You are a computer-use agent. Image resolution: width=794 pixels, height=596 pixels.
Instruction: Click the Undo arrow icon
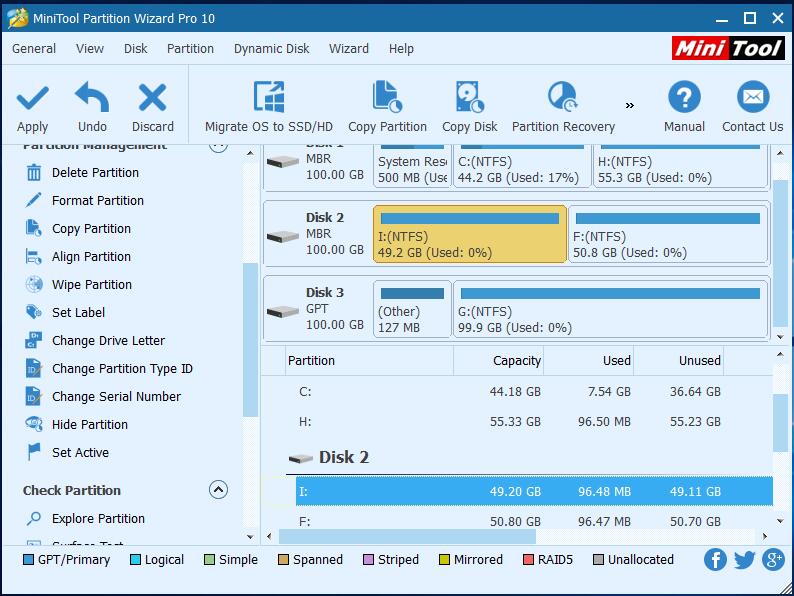click(x=92, y=97)
